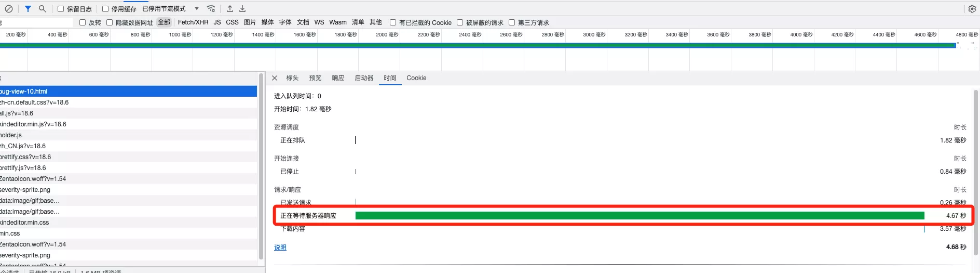
Task: Click the filter text input field
Action: click(36, 22)
